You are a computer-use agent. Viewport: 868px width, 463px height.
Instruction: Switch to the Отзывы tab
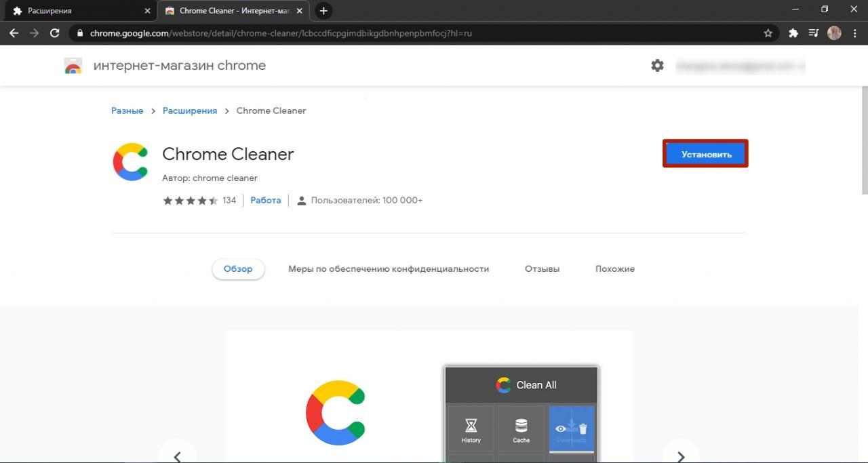click(542, 269)
